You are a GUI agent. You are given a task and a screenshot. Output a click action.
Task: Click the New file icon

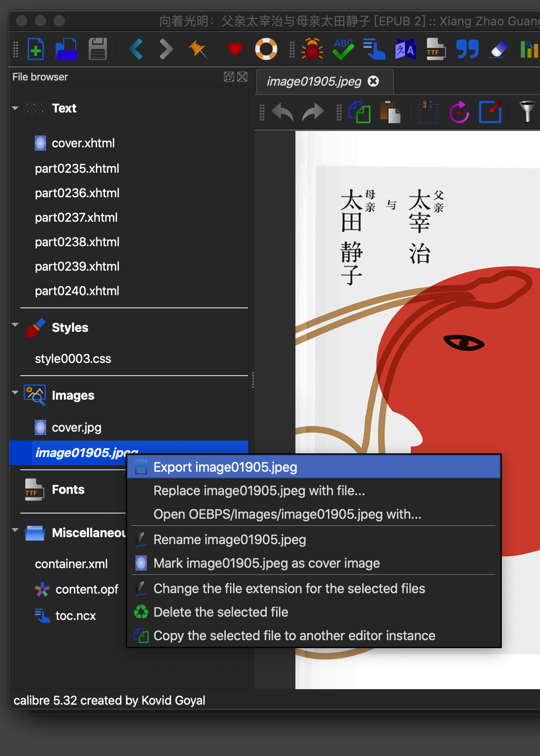point(36,49)
